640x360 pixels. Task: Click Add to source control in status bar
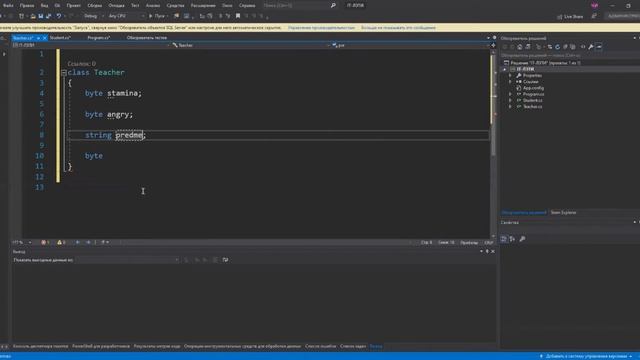[x=586, y=356]
